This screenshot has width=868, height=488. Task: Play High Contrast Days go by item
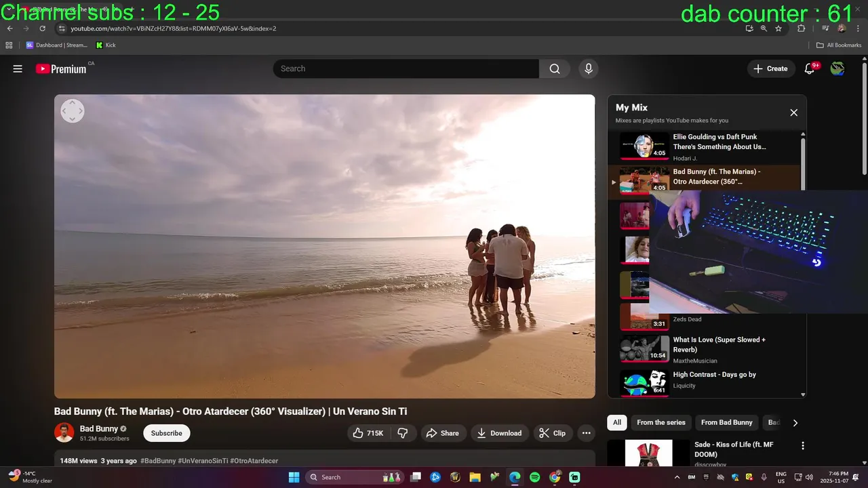click(x=704, y=383)
